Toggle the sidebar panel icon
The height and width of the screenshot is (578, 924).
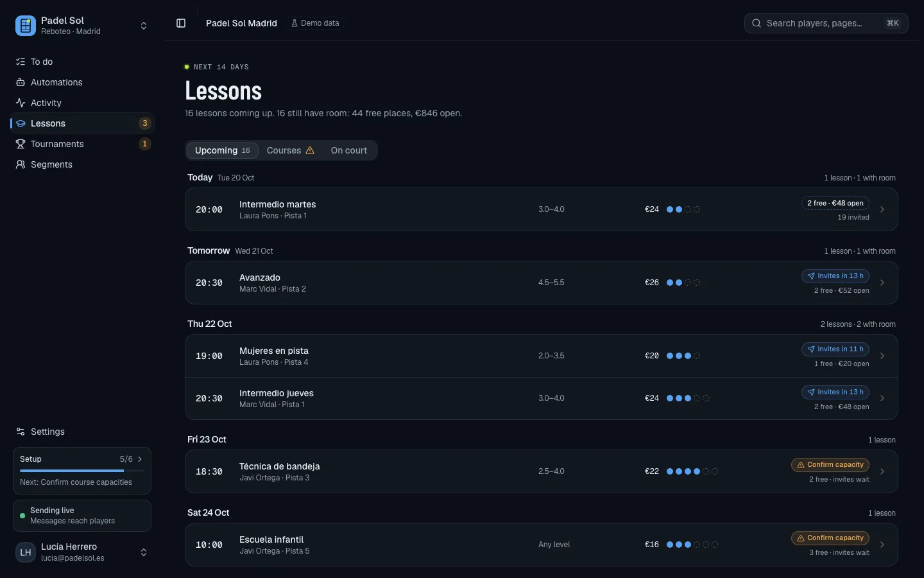tap(181, 23)
